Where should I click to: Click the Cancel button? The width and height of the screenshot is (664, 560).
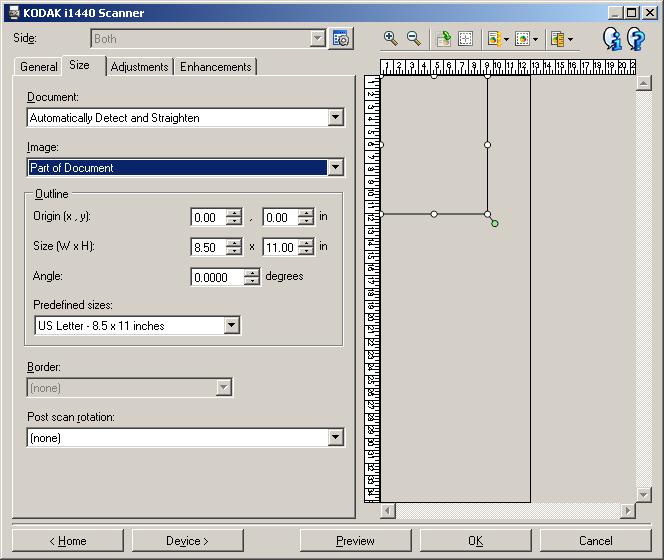pyautogui.click(x=595, y=541)
